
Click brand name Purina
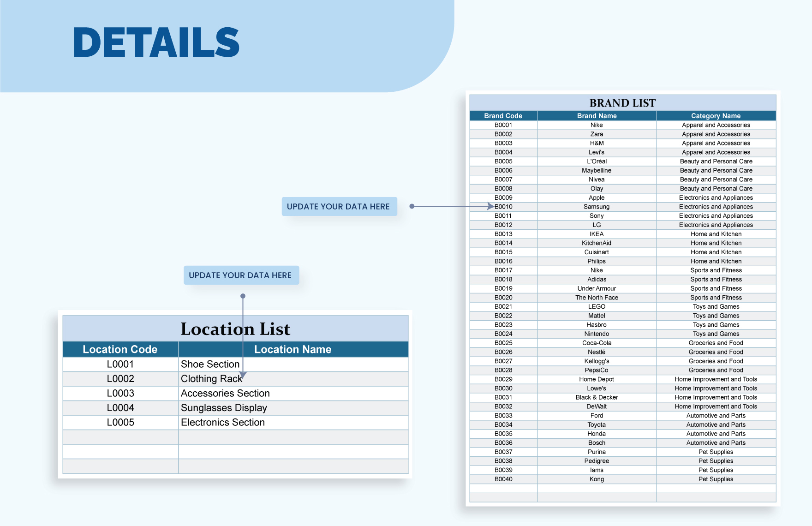(597, 452)
